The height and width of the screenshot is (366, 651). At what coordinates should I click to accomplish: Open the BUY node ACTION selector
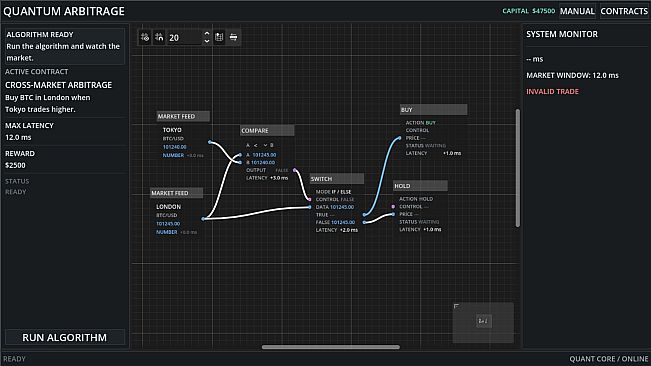pyautogui.click(x=431, y=123)
